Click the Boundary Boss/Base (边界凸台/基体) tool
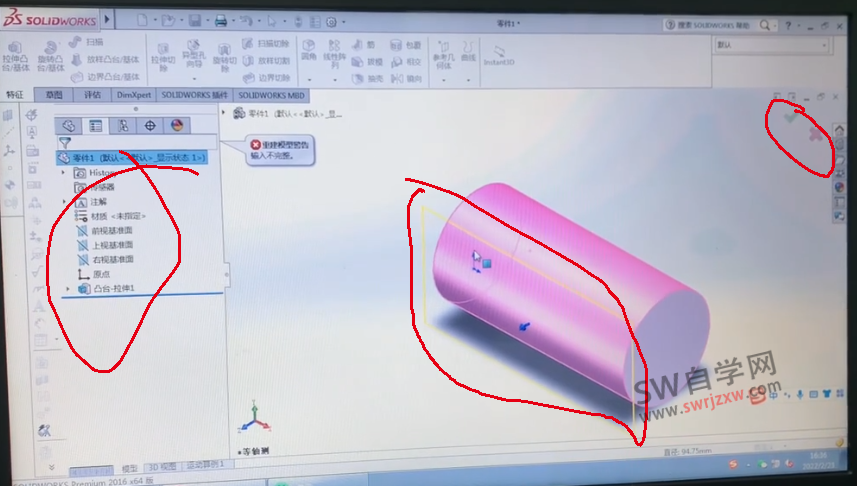857x486 pixels. tap(105, 77)
